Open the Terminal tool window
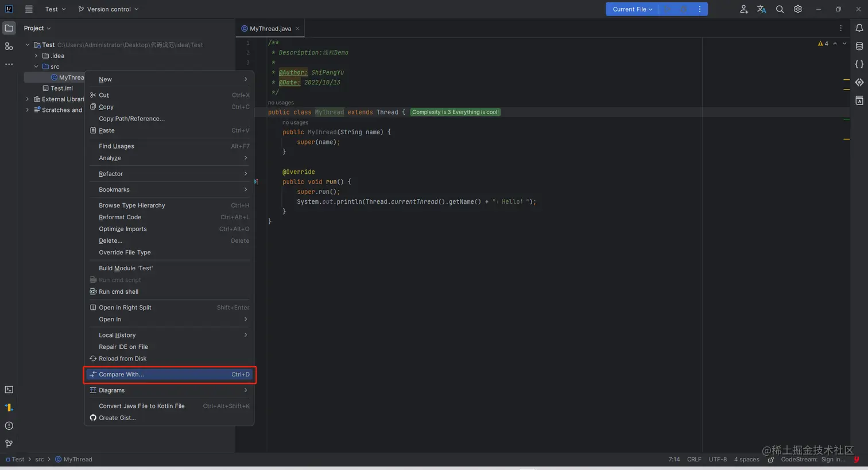868x470 pixels. (x=9, y=390)
